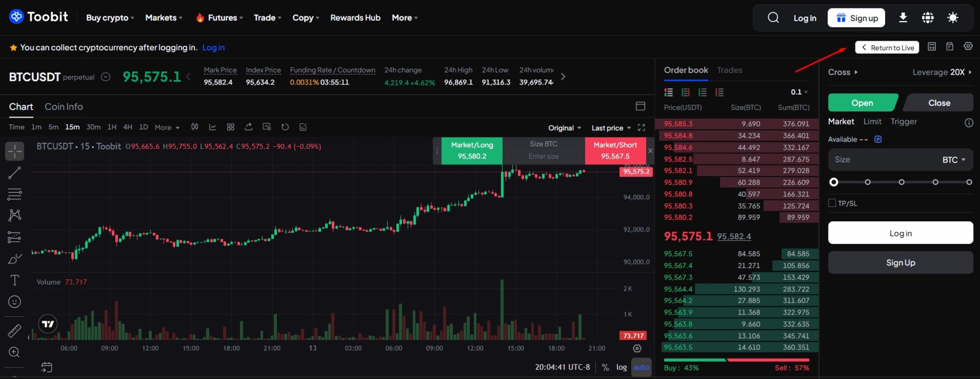
Task: Enable the TP/SL checkbox
Action: pyautogui.click(x=832, y=203)
